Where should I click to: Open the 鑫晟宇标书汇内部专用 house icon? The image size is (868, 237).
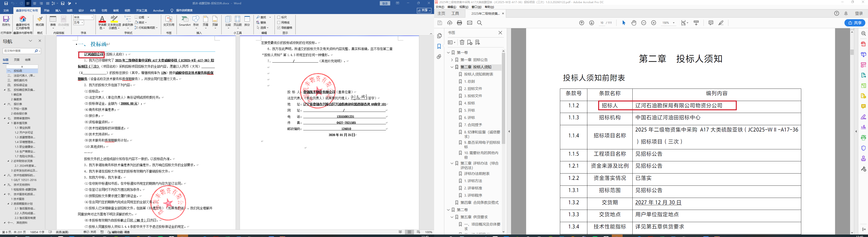(23, 22)
